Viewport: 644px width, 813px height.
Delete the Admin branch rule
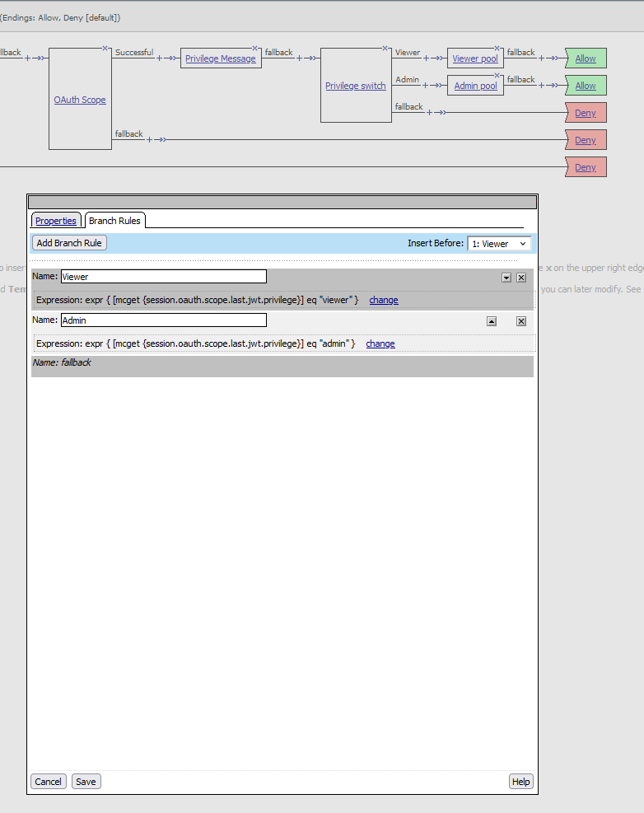tap(521, 321)
